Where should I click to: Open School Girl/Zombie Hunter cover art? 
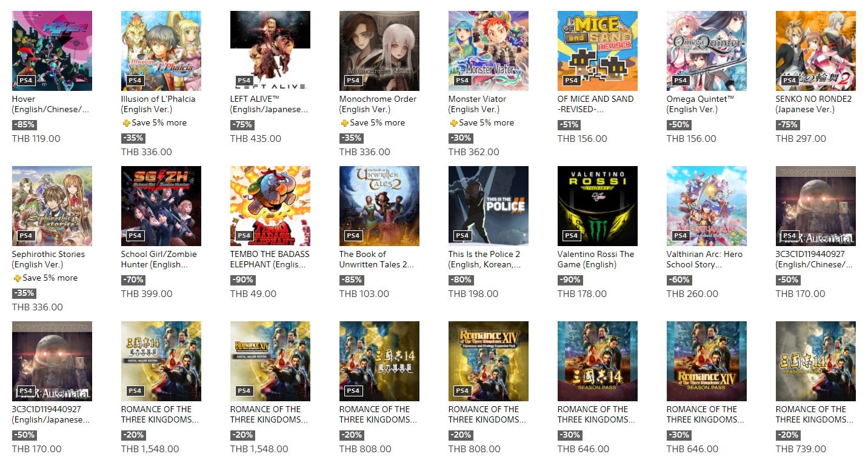click(x=161, y=206)
